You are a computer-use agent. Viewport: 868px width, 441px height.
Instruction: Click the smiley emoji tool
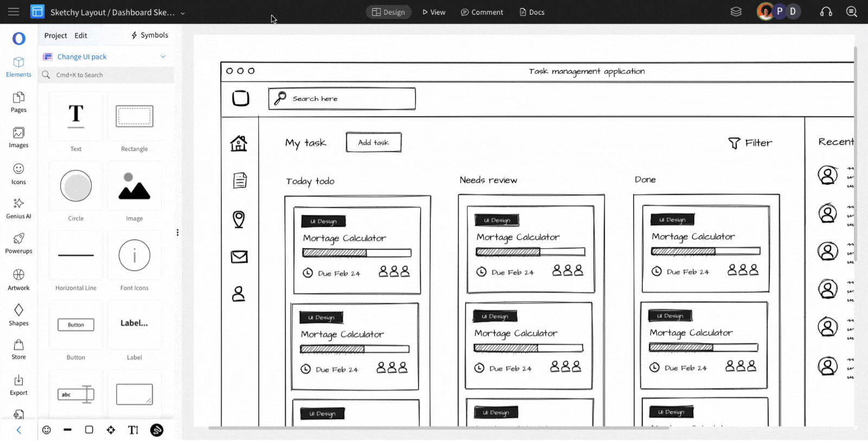tap(47, 430)
